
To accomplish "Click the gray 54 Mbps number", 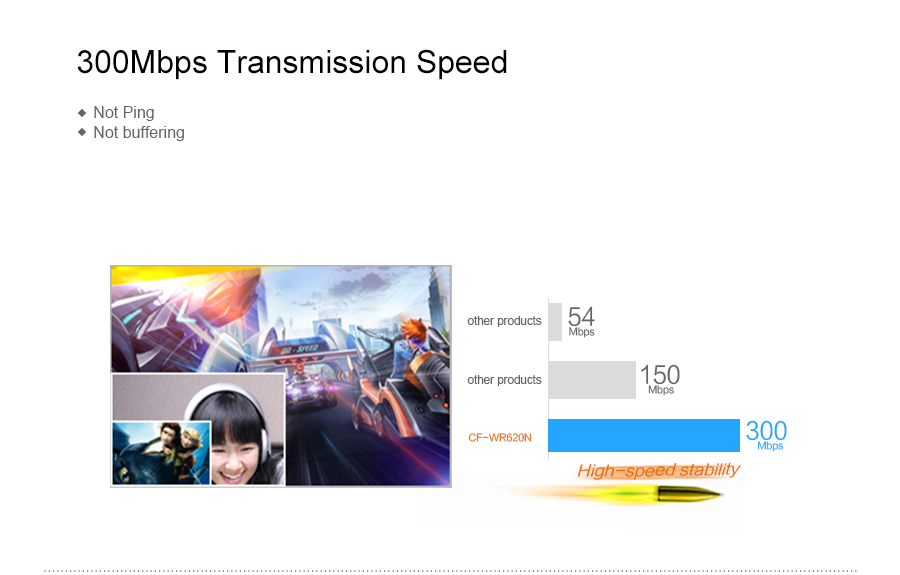I will [581, 318].
